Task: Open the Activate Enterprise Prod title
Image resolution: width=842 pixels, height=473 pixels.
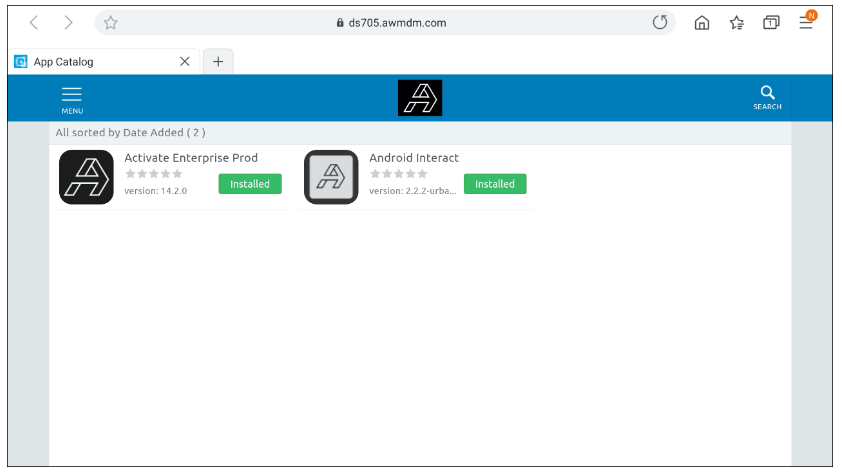Action: tap(191, 158)
